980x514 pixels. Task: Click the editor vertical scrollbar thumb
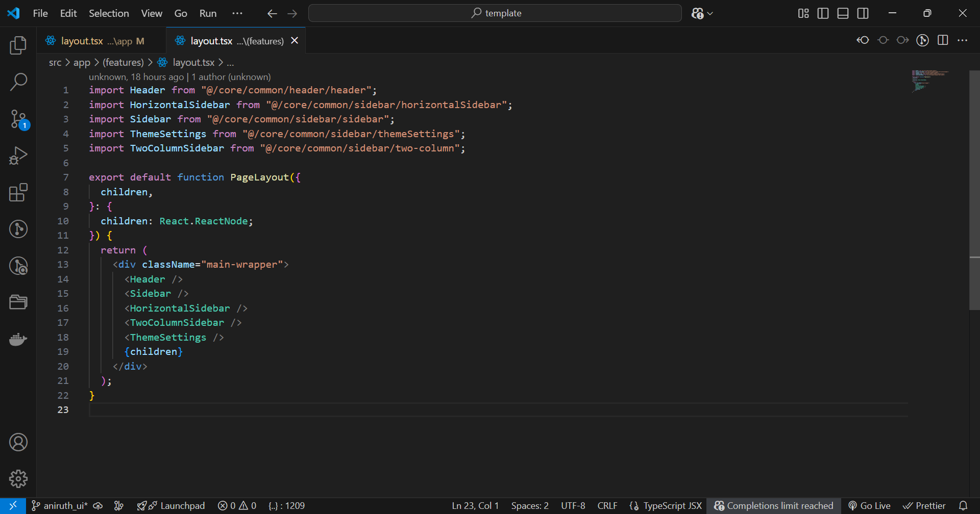(974, 190)
